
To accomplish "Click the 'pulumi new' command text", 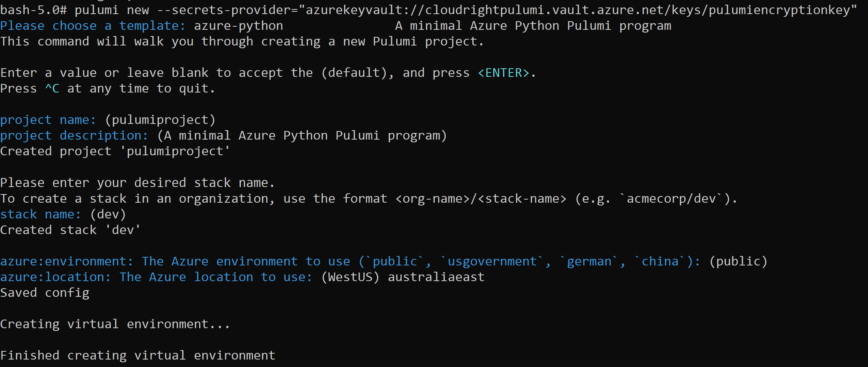I will [x=112, y=10].
